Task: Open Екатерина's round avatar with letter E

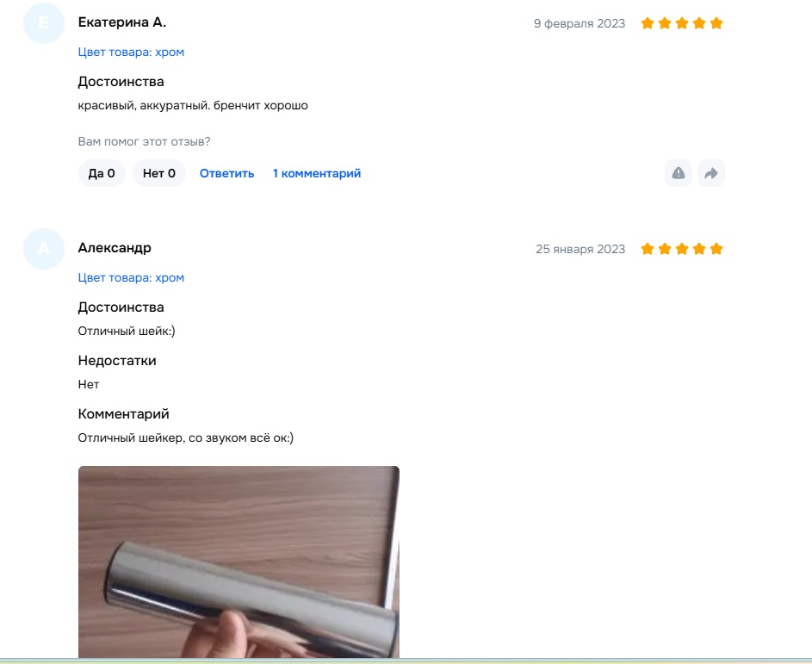Action: coord(44,23)
